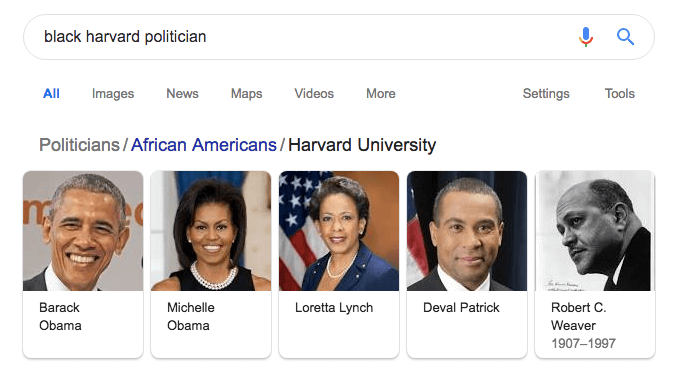Viewport: 695px width, 371px height.
Task: Open the Videos tab
Action: coord(314,94)
